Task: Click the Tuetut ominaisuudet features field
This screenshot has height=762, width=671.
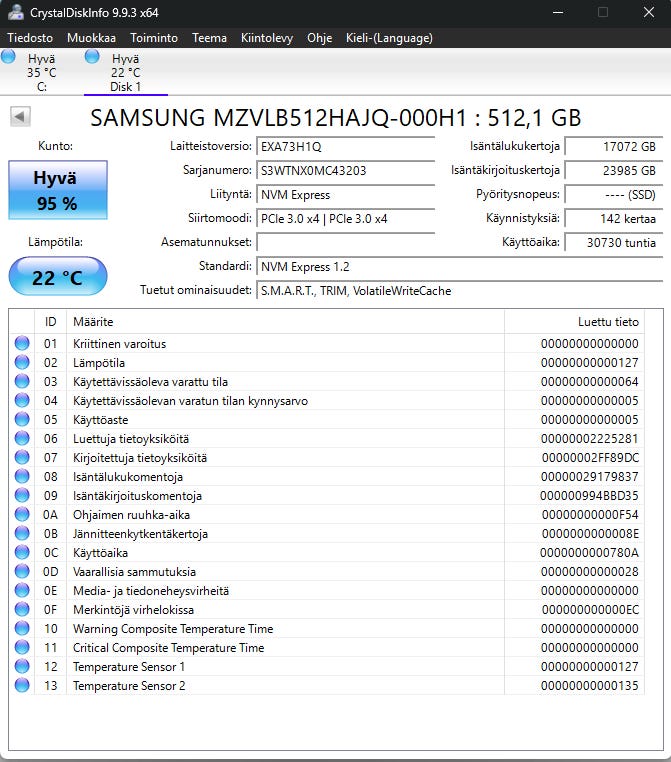Action: [x=459, y=290]
